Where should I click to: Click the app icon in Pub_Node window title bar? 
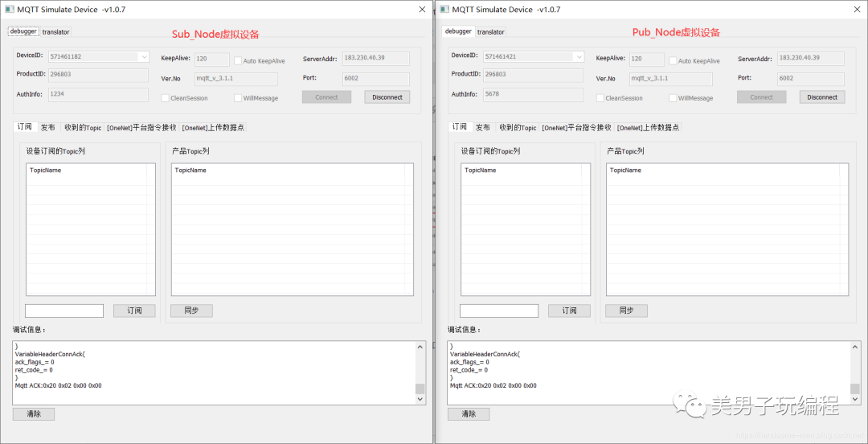click(444, 10)
